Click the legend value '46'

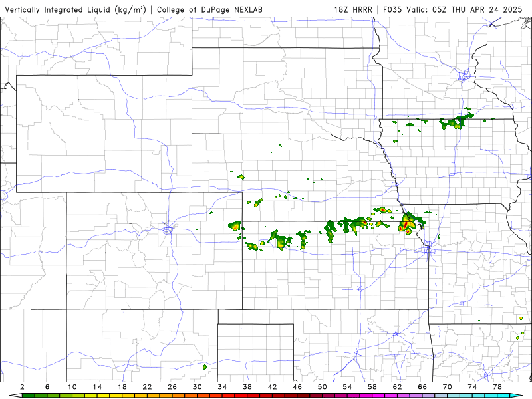[x=297, y=387]
